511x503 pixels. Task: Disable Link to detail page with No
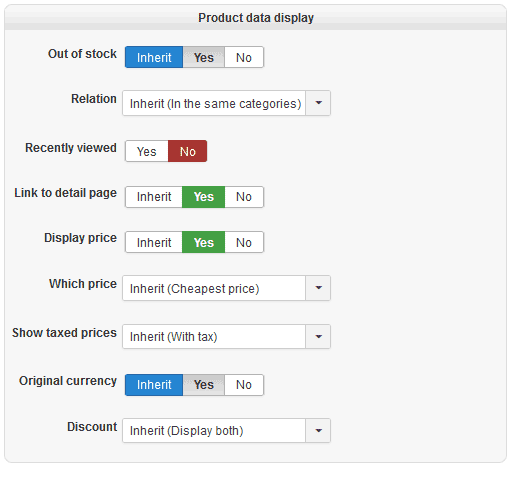point(244,197)
